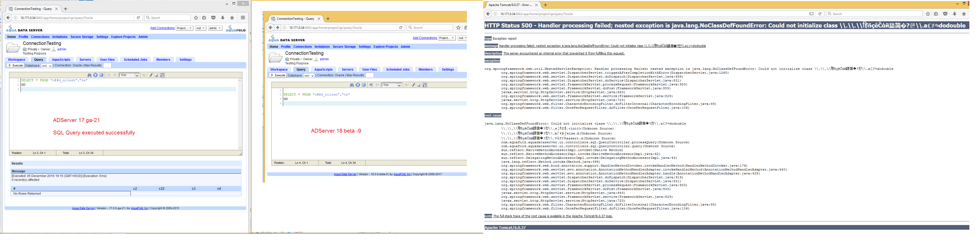
Task: Click admin owner link in 17 ga-21 window
Action: click(x=62, y=49)
